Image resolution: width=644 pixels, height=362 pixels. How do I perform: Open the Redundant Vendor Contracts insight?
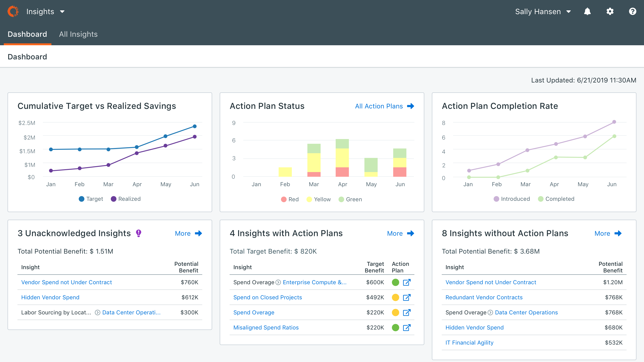(x=484, y=297)
